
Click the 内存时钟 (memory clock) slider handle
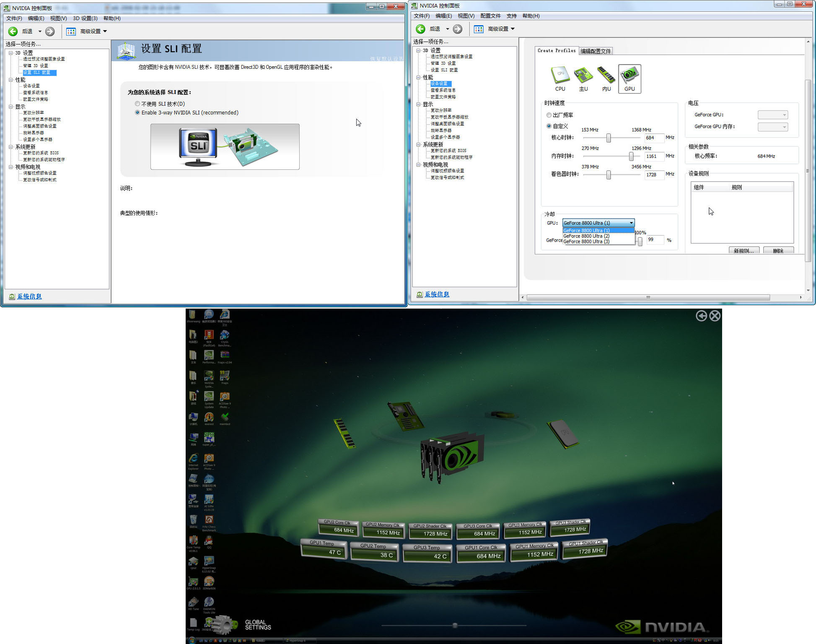coord(631,156)
